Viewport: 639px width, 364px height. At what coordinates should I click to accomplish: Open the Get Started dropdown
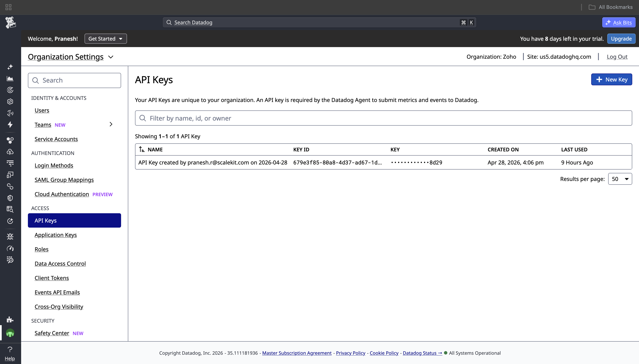click(106, 38)
